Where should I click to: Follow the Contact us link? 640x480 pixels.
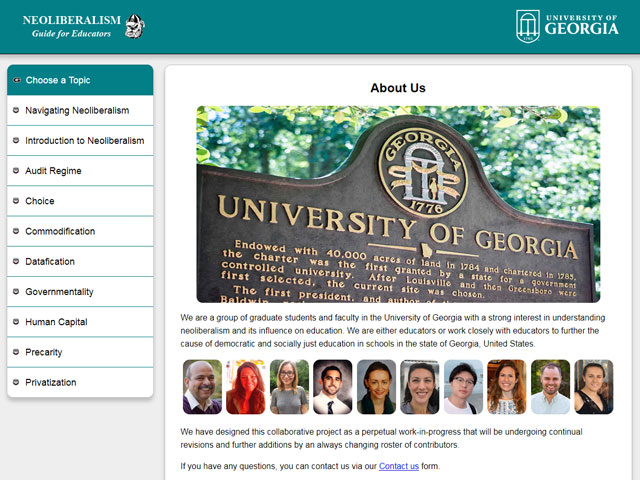[x=399, y=466]
